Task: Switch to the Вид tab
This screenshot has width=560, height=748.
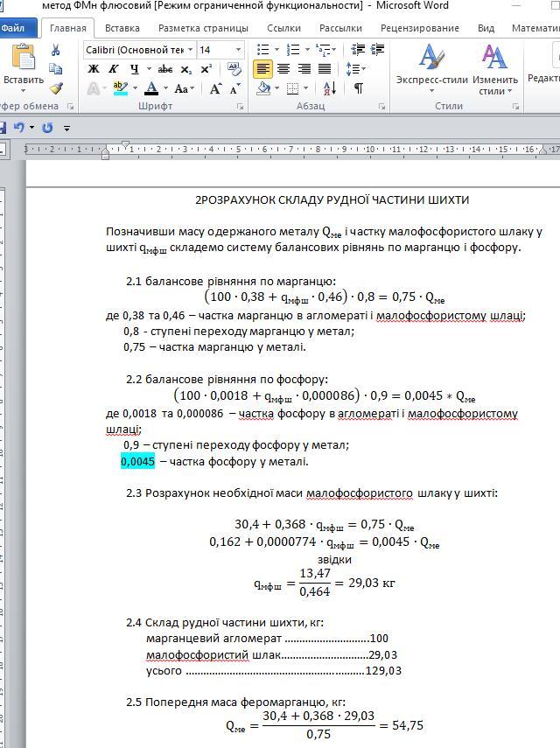Action: point(486,28)
